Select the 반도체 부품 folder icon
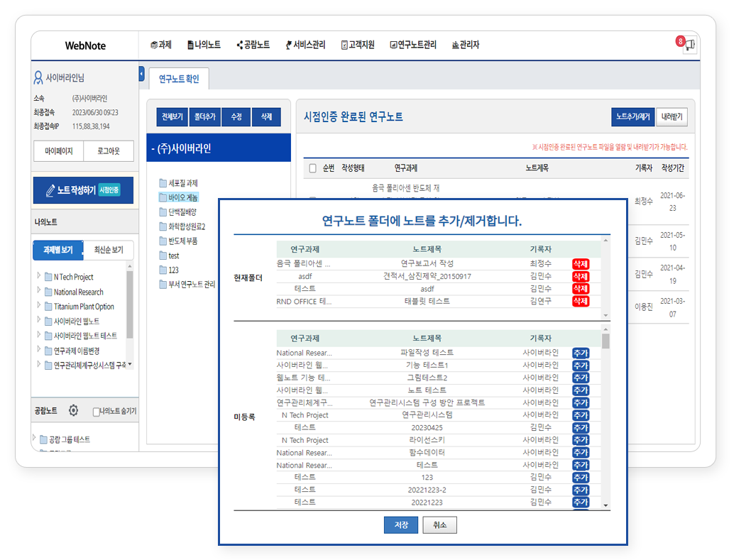Image resolution: width=751 pixels, height=560 pixels. [163, 241]
